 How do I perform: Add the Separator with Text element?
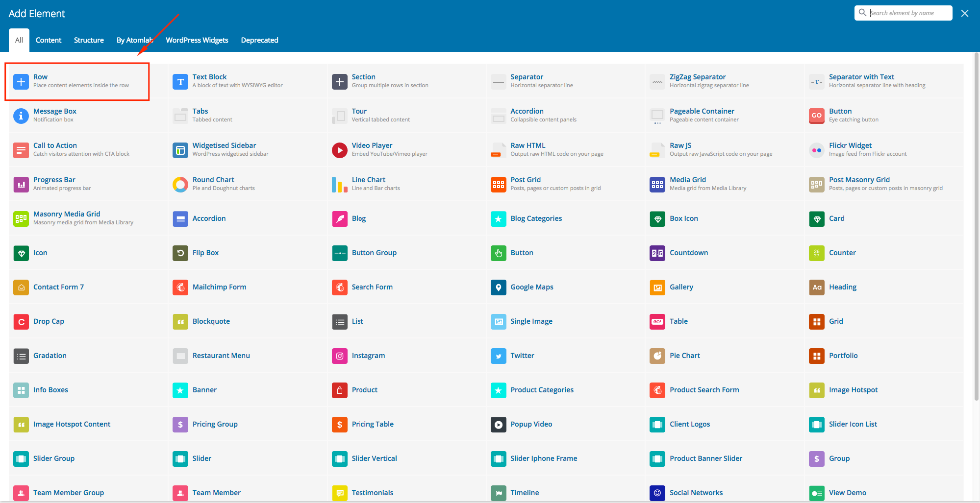pyautogui.click(x=884, y=81)
